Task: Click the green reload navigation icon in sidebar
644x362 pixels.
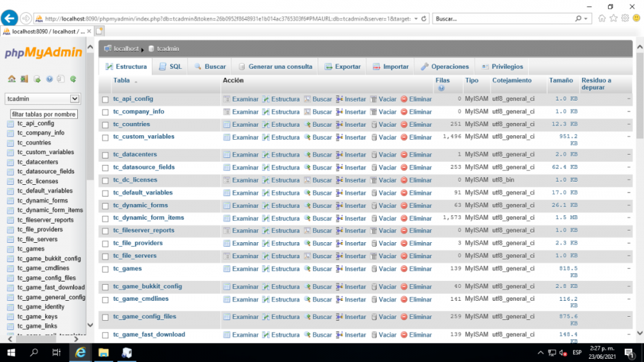Action: 73,79
